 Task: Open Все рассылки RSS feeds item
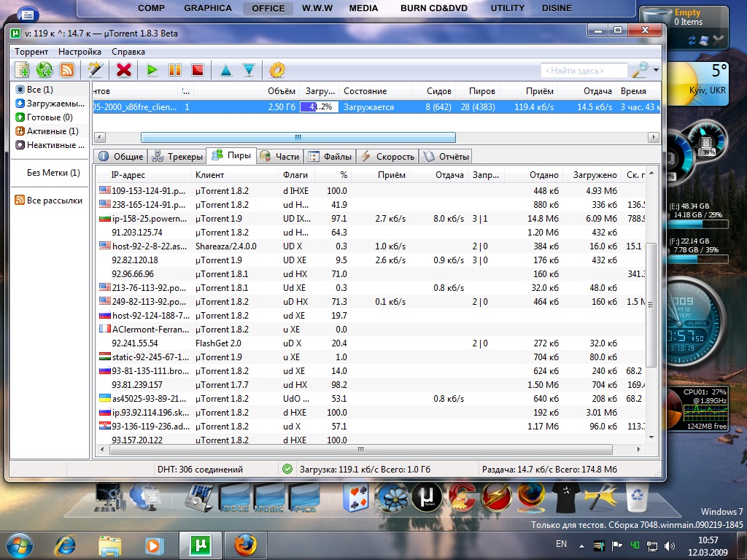pos(49,201)
